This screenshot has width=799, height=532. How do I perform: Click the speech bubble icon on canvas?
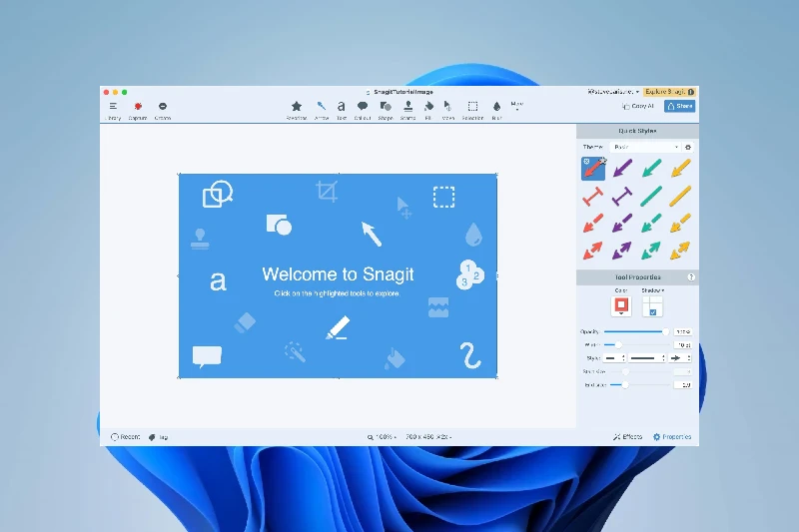pyautogui.click(x=207, y=356)
